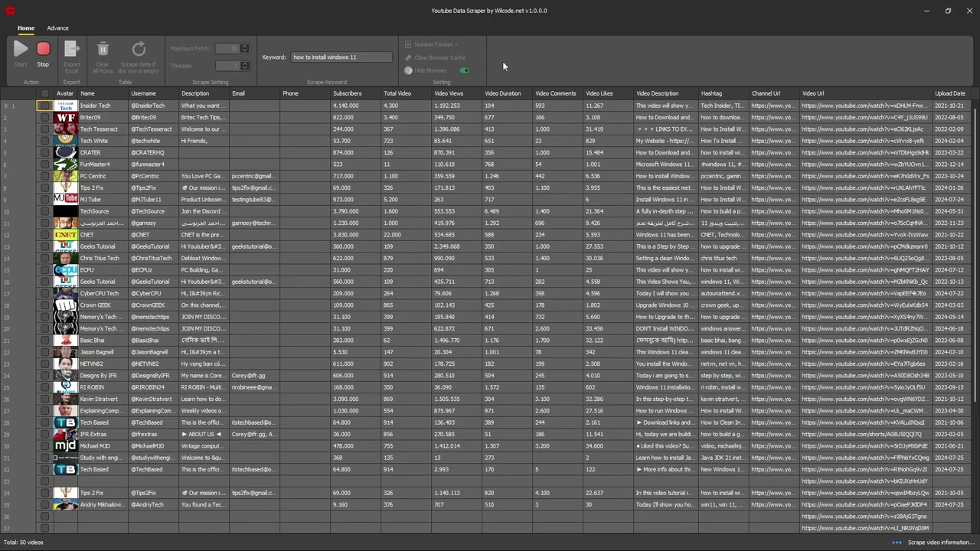Screen dimensions: 980x551
Task: Select the 4.140.000 subscribers cell
Action: pos(356,106)
